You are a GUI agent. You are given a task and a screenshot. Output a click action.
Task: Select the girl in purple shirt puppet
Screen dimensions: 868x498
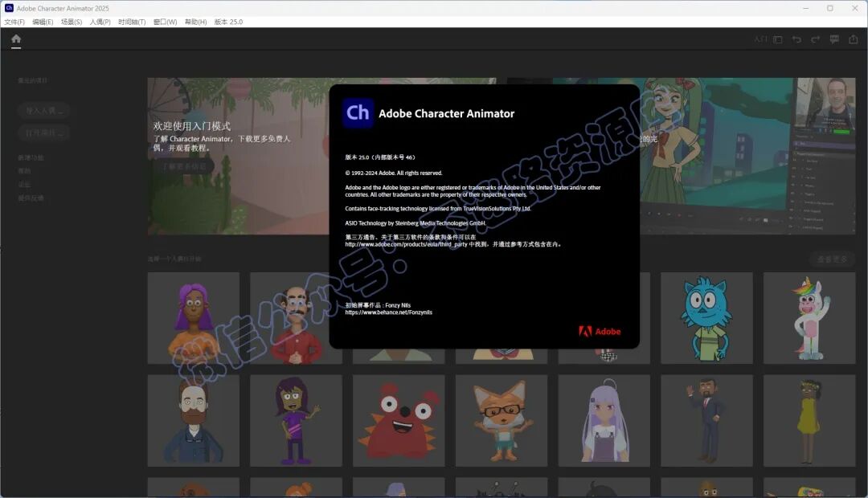point(296,421)
